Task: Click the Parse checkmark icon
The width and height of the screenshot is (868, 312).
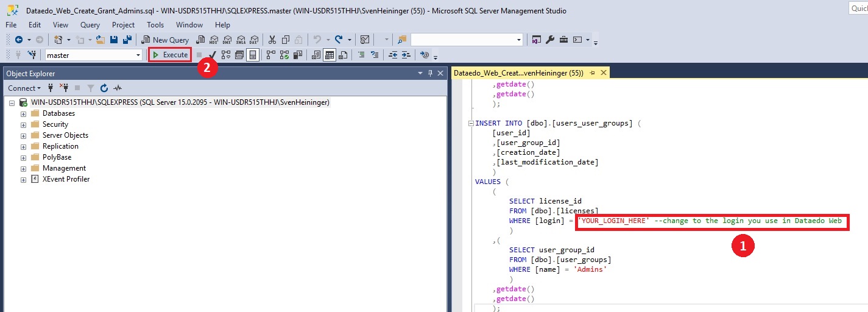Action: pyautogui.click(x=213, y=55)
